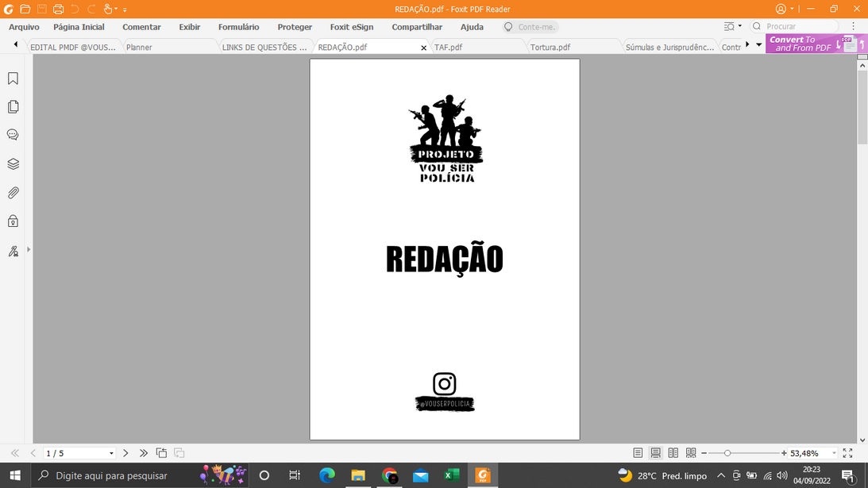Open the Formulário tab
Screen dimensions: 868x488
tap(238, 27)
